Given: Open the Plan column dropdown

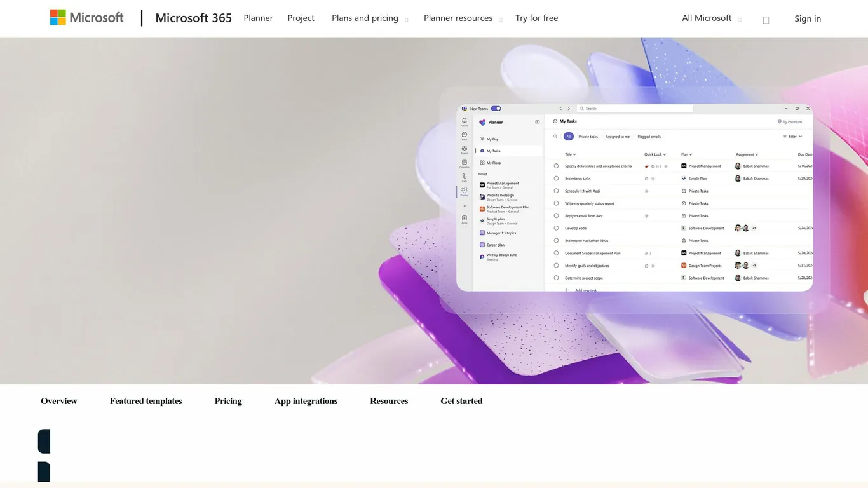Looking at the screenshot, I should (687, 154).
